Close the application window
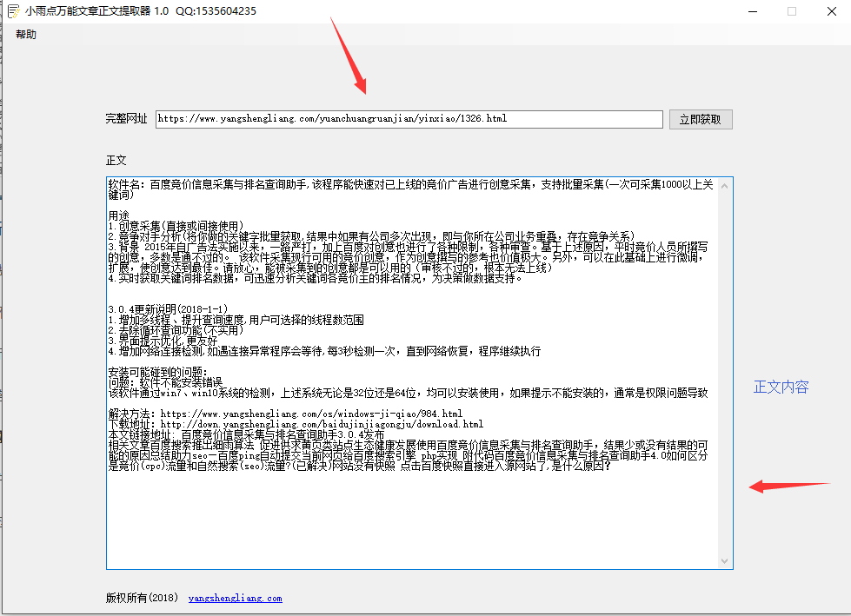 [x=832, y=11]
